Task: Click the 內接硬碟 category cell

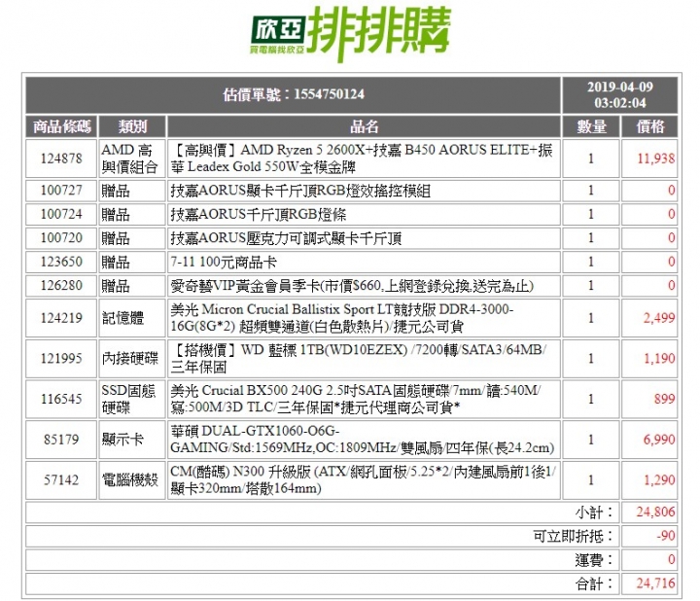Action: click(132, 358)
